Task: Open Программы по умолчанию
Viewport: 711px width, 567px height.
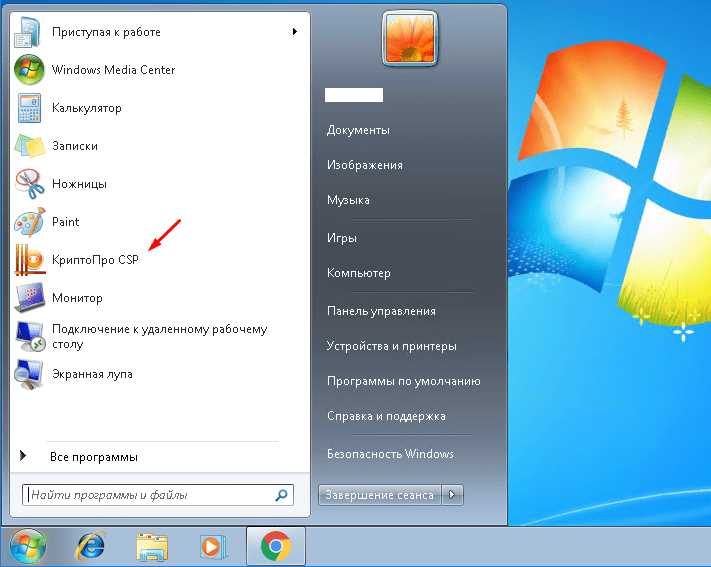Action: point(404,381)
